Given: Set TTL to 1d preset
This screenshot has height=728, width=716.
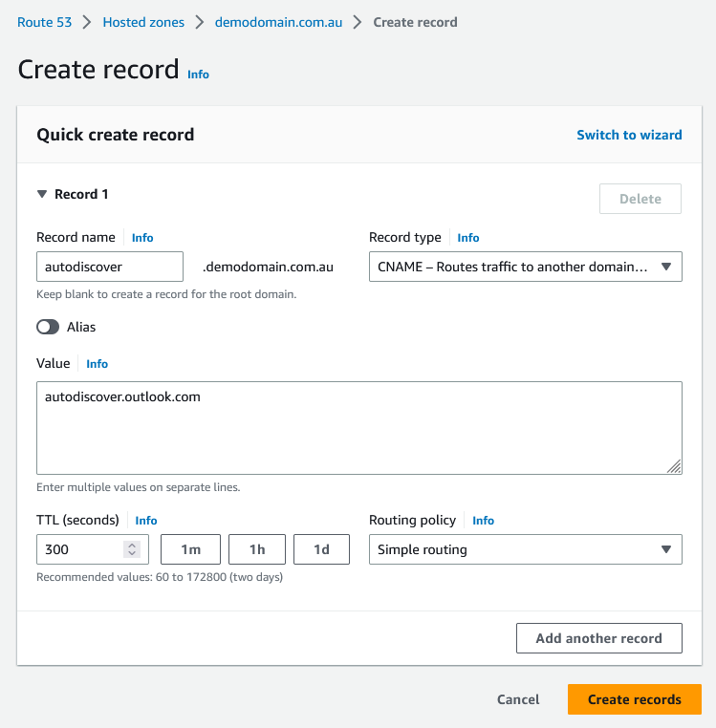Looking at the screenshot, I should point(321,549).
